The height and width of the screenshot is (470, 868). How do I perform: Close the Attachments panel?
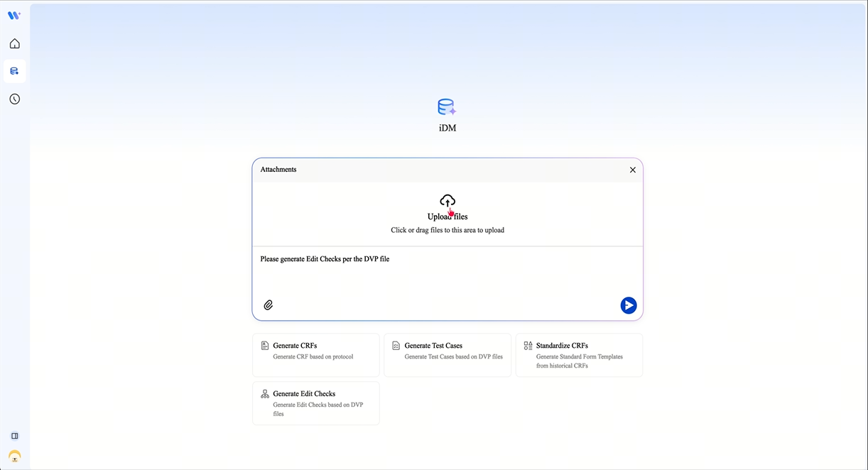tap(633, 170)
